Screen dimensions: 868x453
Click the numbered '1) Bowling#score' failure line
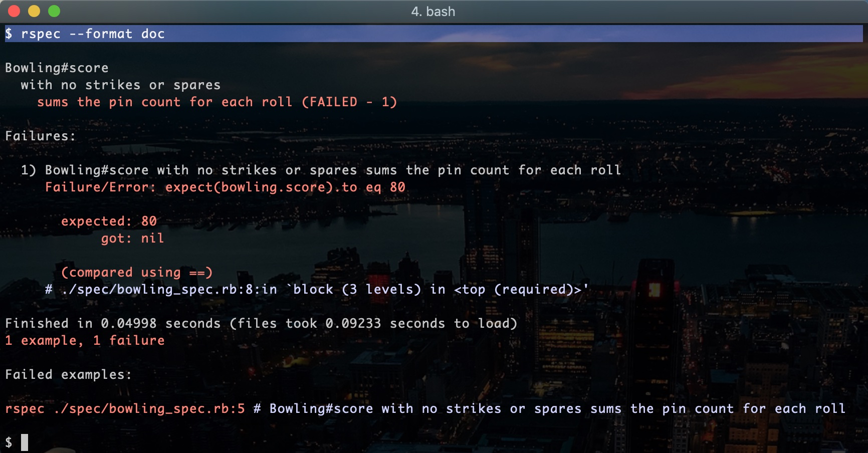[321, 170]
